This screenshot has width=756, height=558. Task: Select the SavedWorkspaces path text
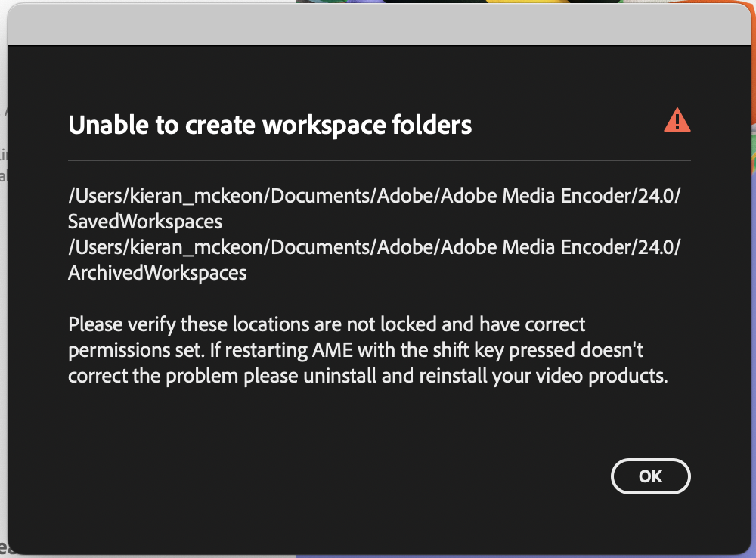point(145,222)
